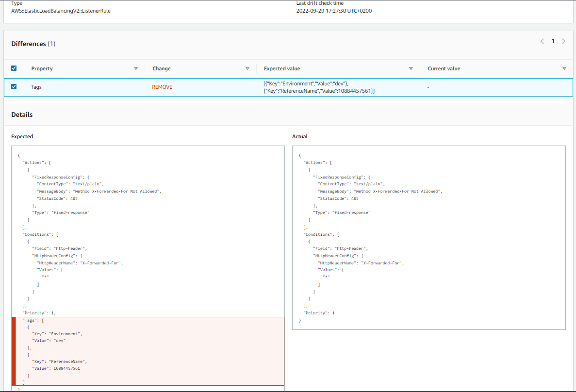Screen dimensions: 576x392
Task: Open the Current value column filter dropdown
Action: coord(564,68)
